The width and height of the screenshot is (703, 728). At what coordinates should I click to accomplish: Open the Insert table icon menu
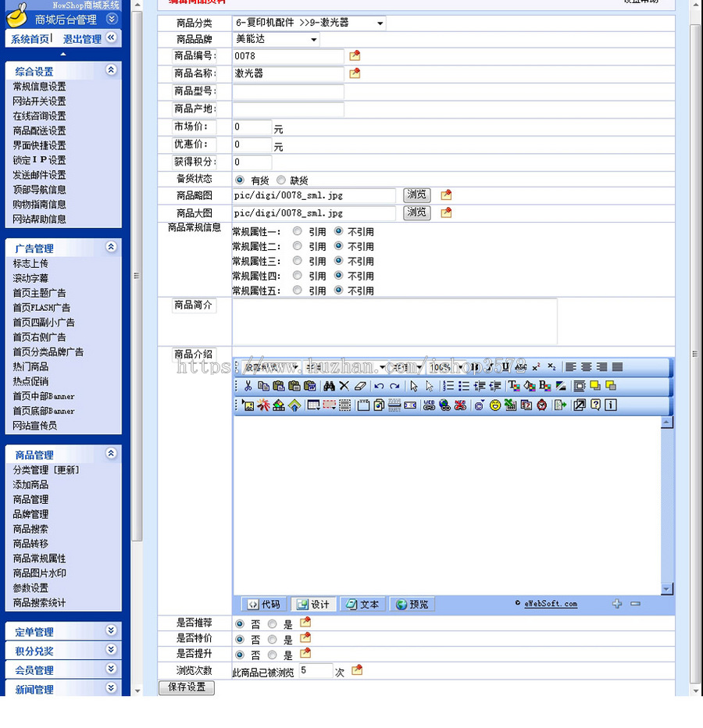coord(314,405)
